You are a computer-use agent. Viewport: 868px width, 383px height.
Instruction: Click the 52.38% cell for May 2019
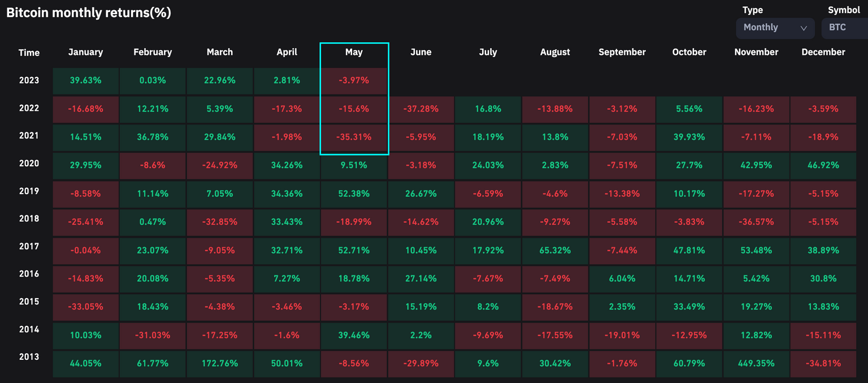(354, 194)
